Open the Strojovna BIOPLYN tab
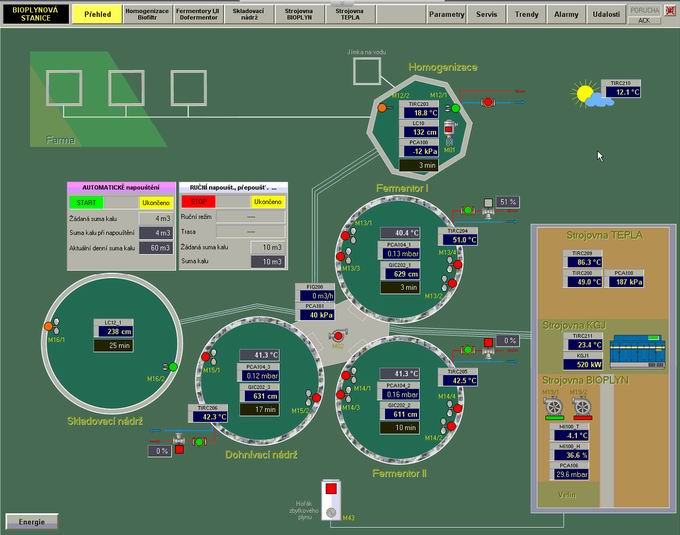 (298, 14)
